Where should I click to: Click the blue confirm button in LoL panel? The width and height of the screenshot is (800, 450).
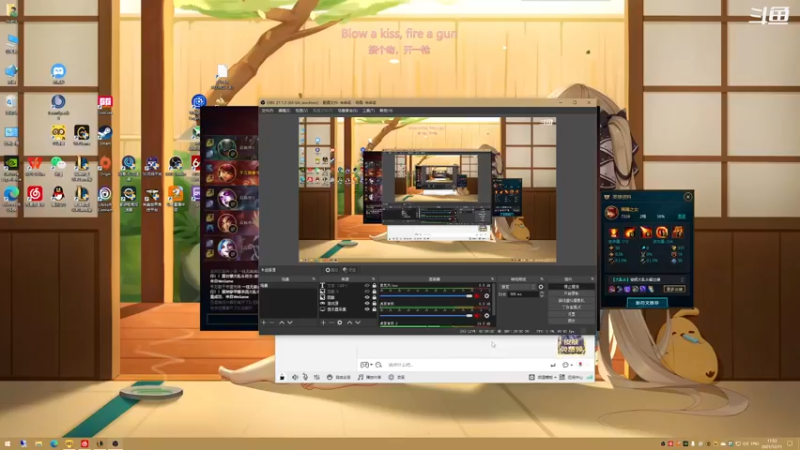click(x=646, y=303)
